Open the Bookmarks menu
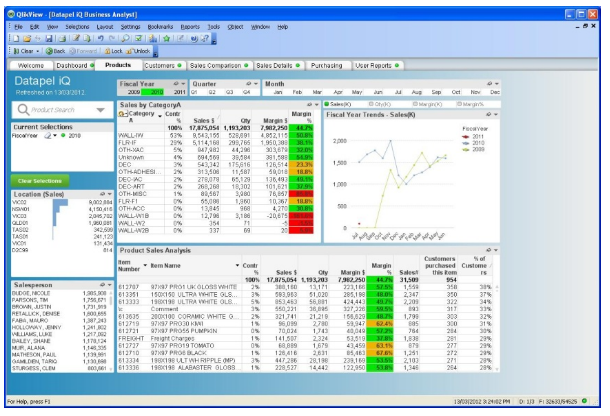The height and width of the screenshot is (416, 610). (160, 27)
